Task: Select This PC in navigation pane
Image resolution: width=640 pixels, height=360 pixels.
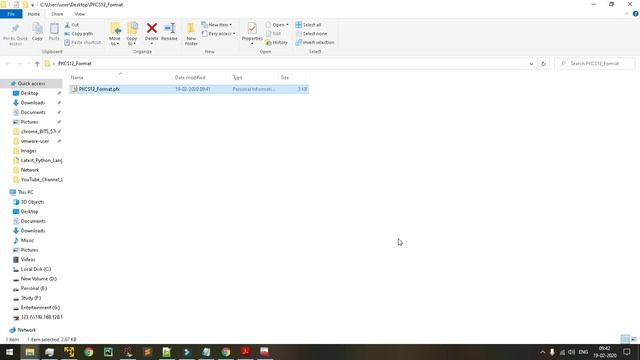Action: pos(25,192)
